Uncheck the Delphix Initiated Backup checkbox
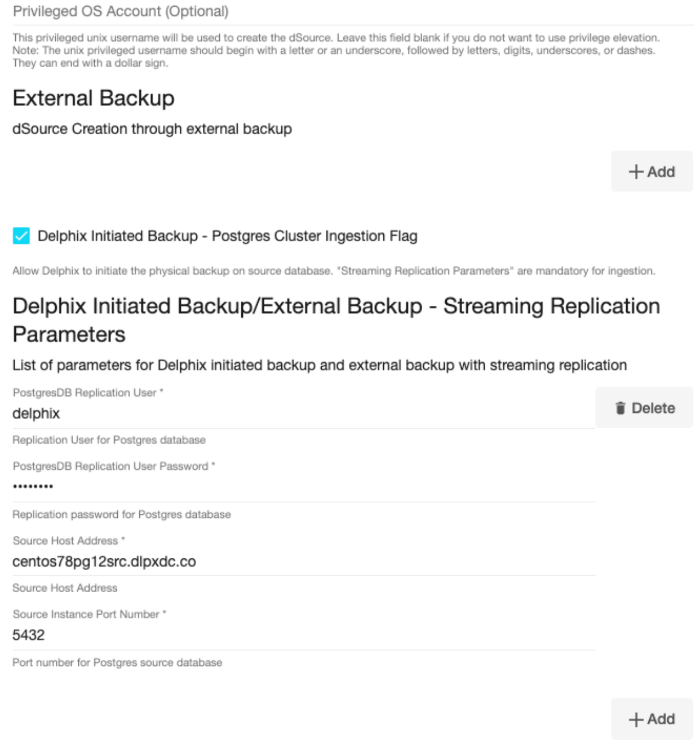Screen dimensions: 700x747 (21, 235)
